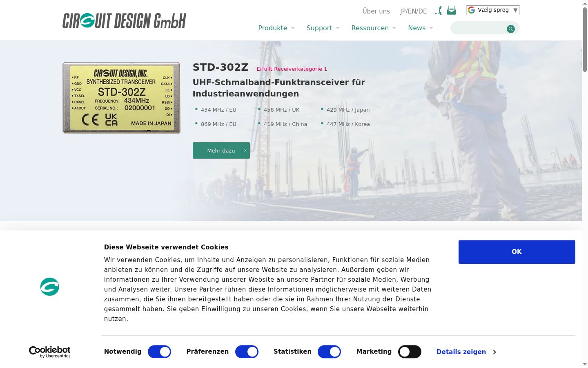Click the "429 MHz / Japan" bullet text
588x368 pixels.
click(348, 110)
